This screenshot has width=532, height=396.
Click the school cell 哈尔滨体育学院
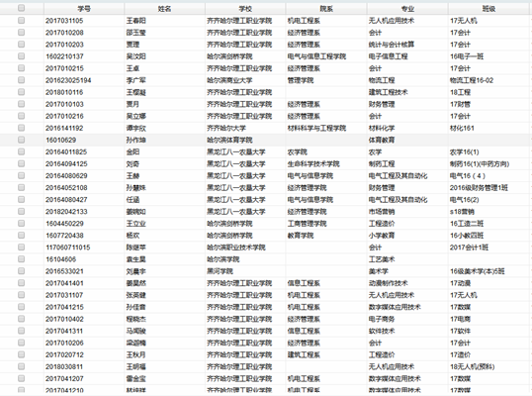229,140
